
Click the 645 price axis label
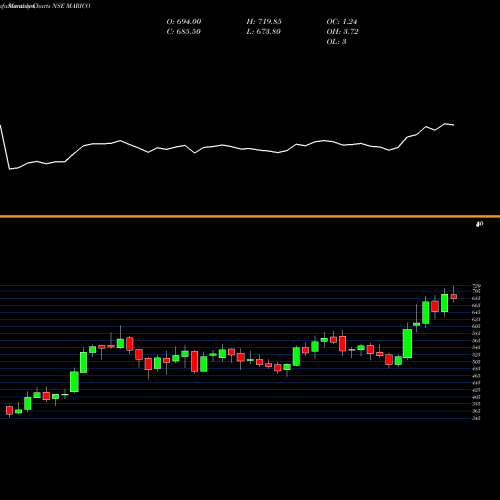tap(476, 312)
